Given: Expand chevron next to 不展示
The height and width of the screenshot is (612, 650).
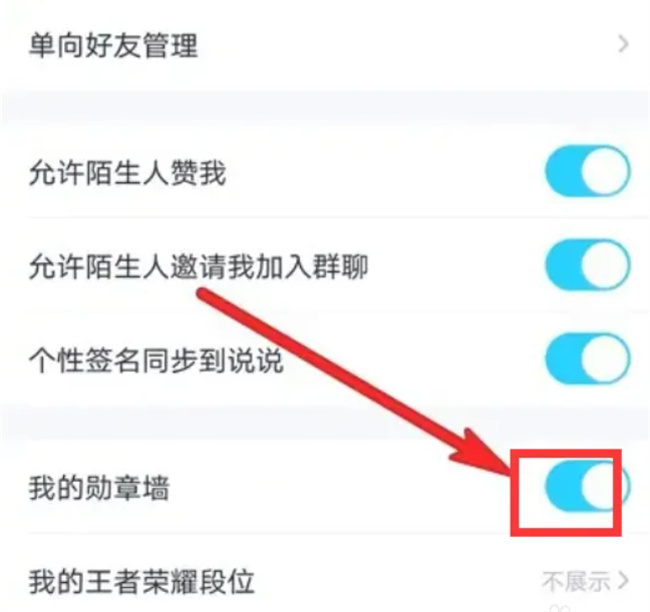Looking at the screenshot, I should (x=623, y=581).
